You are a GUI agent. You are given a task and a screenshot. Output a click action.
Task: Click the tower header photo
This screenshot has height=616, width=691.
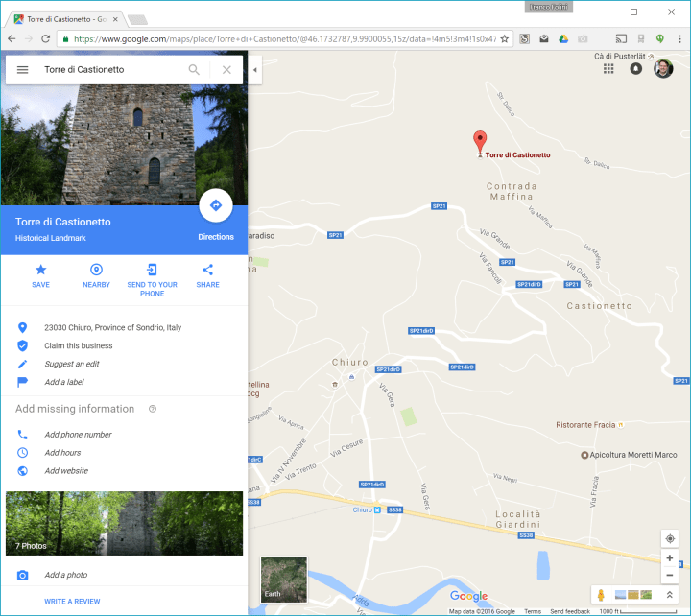(x=124, y=145)
